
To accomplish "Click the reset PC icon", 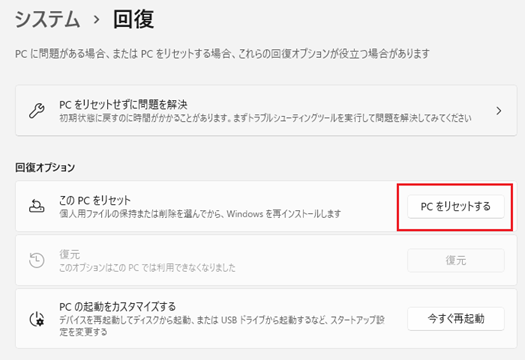I will 36,206.
